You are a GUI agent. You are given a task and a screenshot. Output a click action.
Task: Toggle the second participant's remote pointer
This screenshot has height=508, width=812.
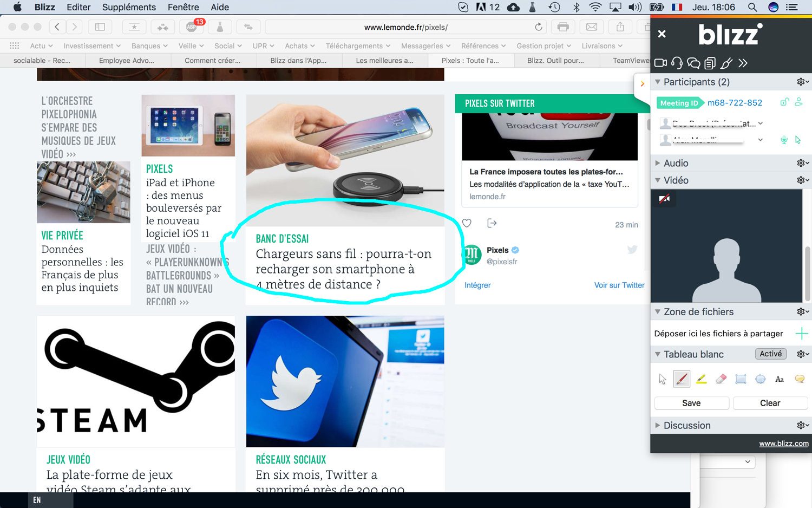[x=798, y=140]
